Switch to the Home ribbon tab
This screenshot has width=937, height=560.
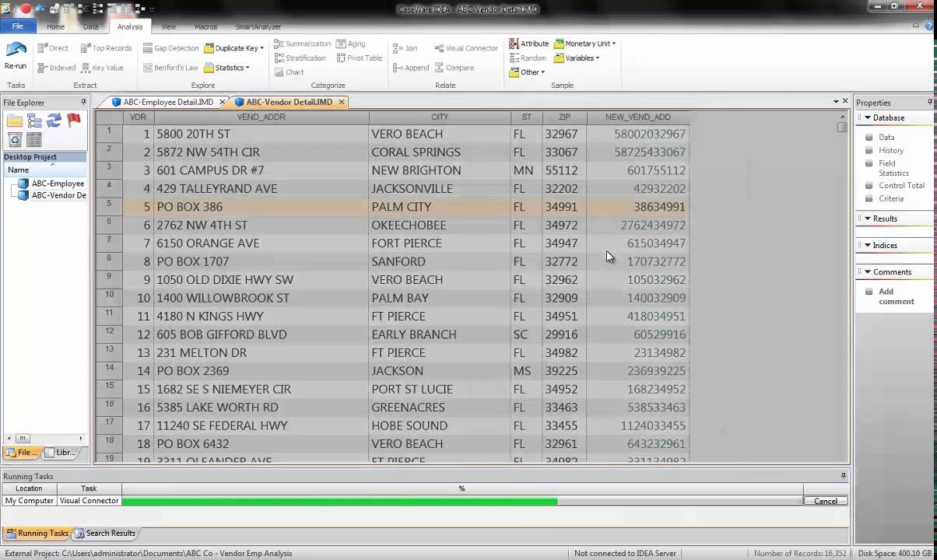55,26
